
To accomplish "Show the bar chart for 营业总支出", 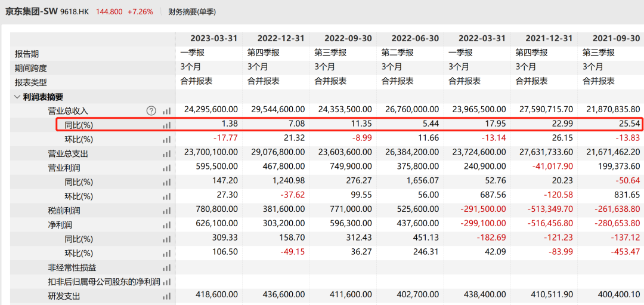I will coord(166,154).
